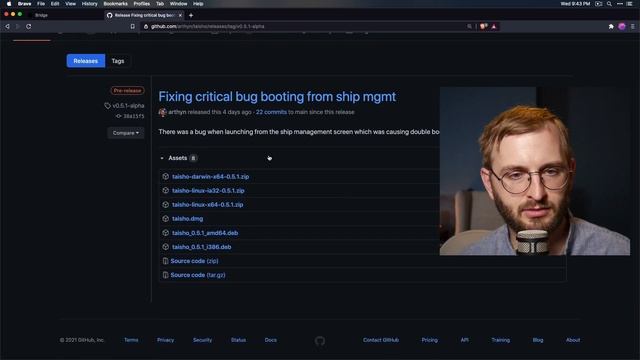Open the Help menu

coord(198,4)
